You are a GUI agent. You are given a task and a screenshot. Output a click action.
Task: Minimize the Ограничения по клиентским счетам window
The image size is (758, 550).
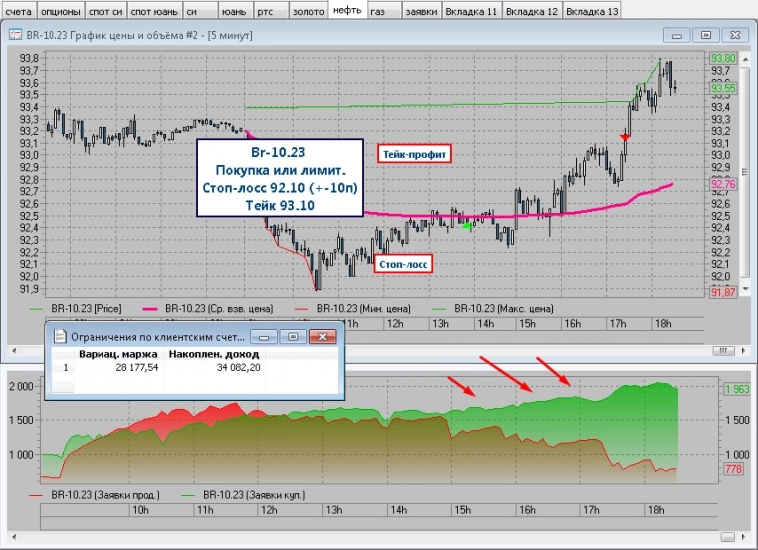(x=264, y=336)
